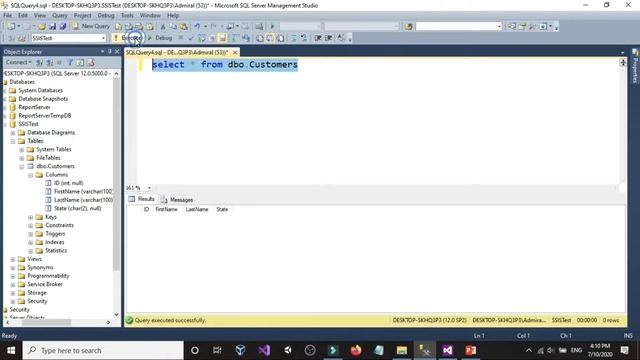This screenshot has width=640, height=360.
Task: Toggle IntelliSense Enabled icon
Action: tap(222, 38)
